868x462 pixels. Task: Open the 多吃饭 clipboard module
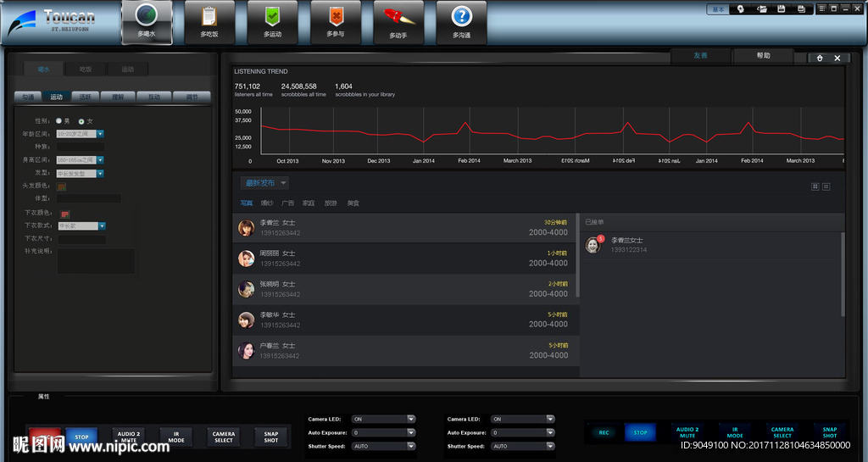click(209, 23)
